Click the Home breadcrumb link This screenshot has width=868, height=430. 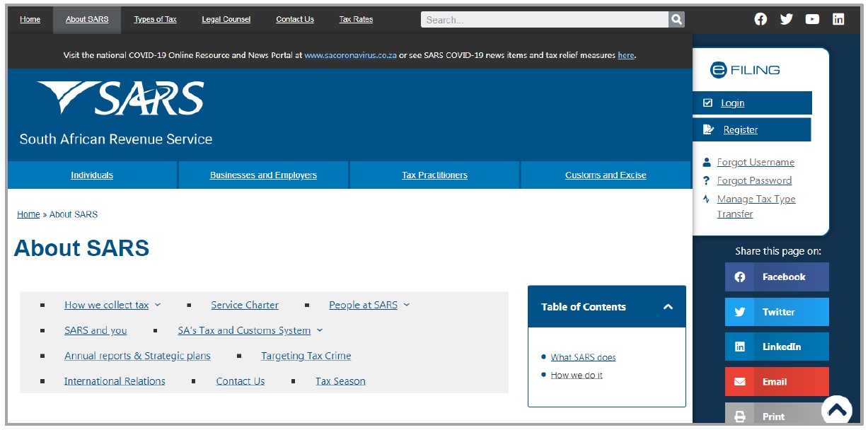point(28,214)
